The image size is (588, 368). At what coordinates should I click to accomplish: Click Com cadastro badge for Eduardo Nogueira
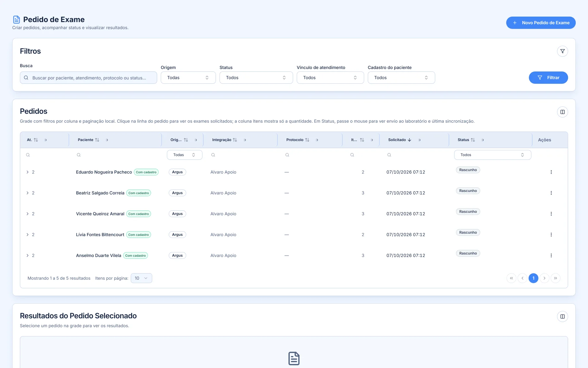pos(146,172)
